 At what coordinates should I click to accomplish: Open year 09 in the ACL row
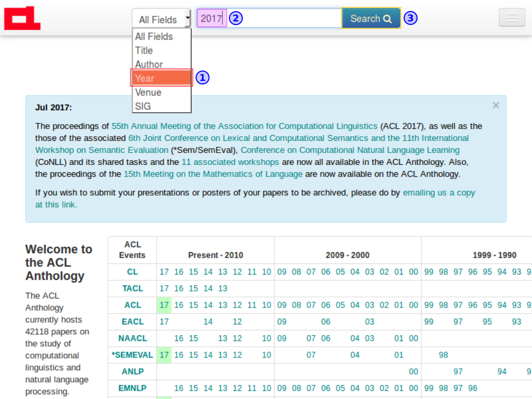coord(281,305)
